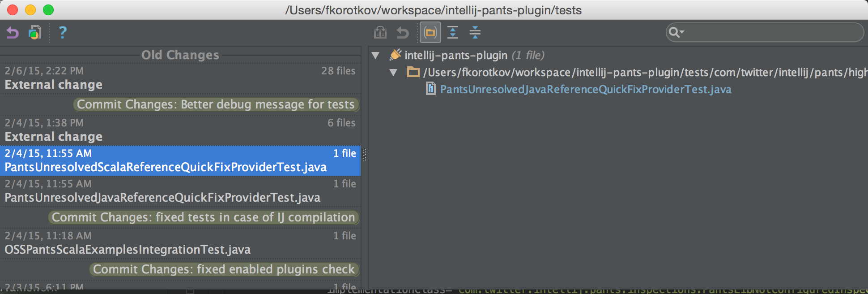
Task: Collapse the /Users/fkorotkov/workspace folder node
Action: [x=393, y=73]
